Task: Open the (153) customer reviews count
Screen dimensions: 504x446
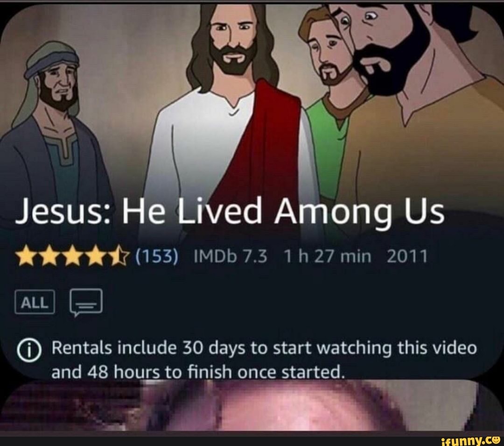Action: click(x=156, y=257)
